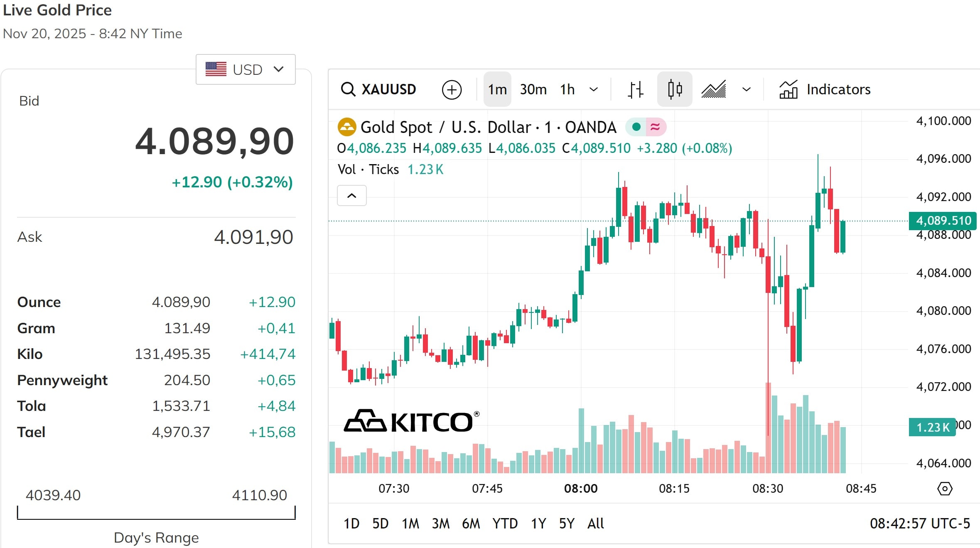The width and height of the screenshot is (980, 548).
Task: Open chart settings via the hexagon icon
Action: [945, 489]
